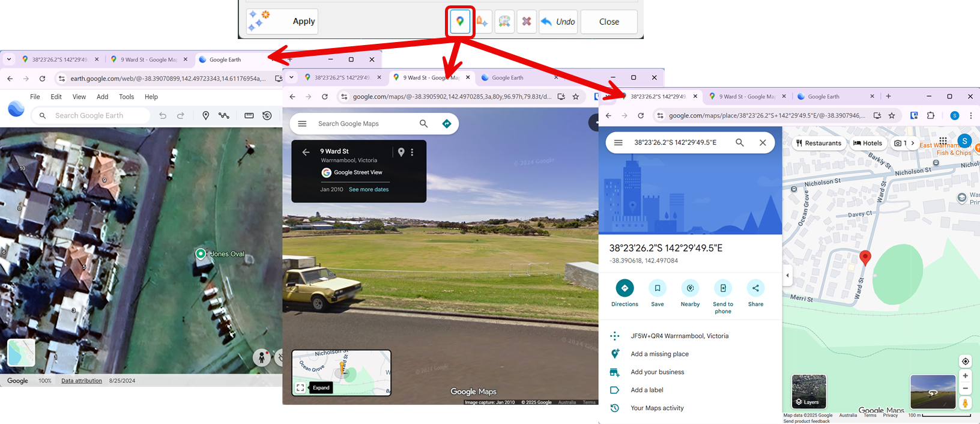Click the Apply button
The image size is (980, 424).
tap(282, 22)
